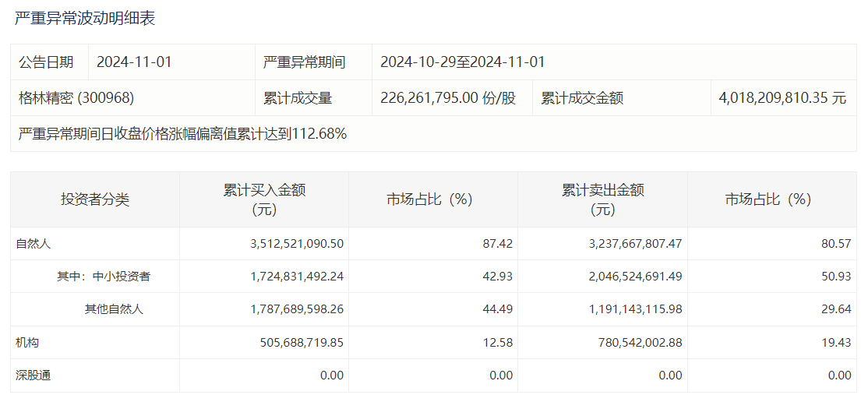Click the 累计卖出金额 column header
868x402 pixels.
(x=602, y=199)
